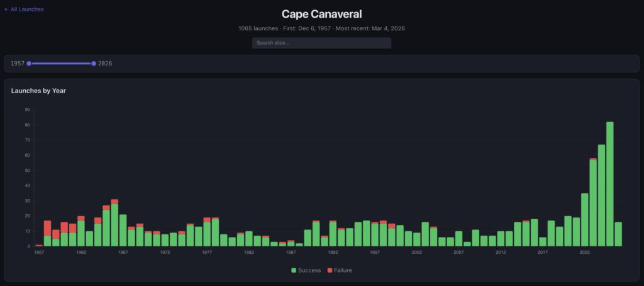Go back via All Launches link
The height and width of the screenshot is (286, 644).
[x=27, y=9]
